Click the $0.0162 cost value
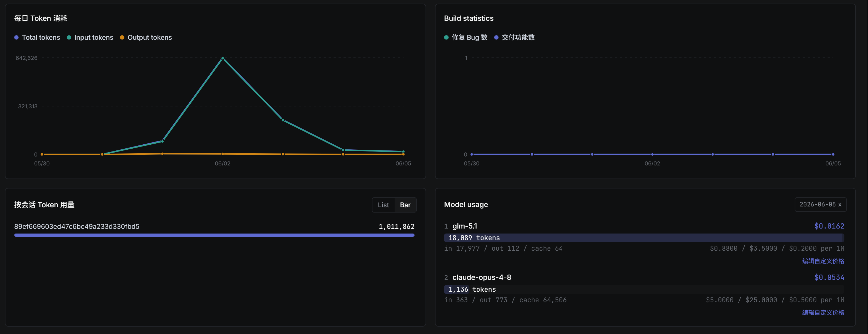This screenshot has width=868, height=334. 829,226
